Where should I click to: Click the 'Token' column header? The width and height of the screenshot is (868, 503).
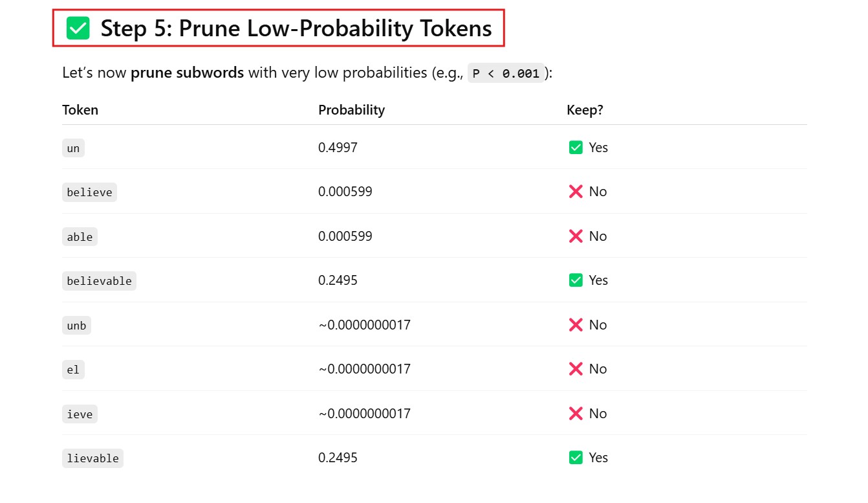pyautogui.click(x=80, y=110)
